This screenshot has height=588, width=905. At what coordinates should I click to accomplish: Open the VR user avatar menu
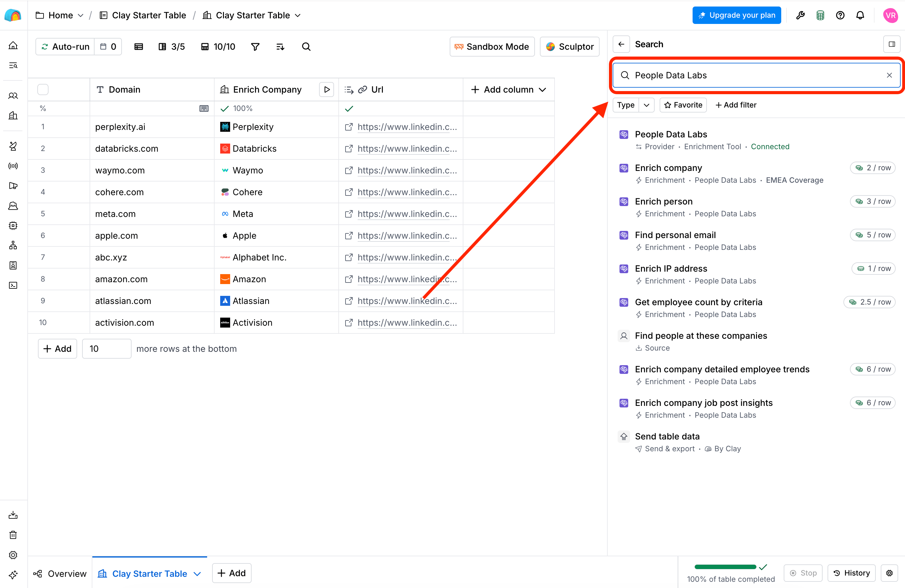891,15
